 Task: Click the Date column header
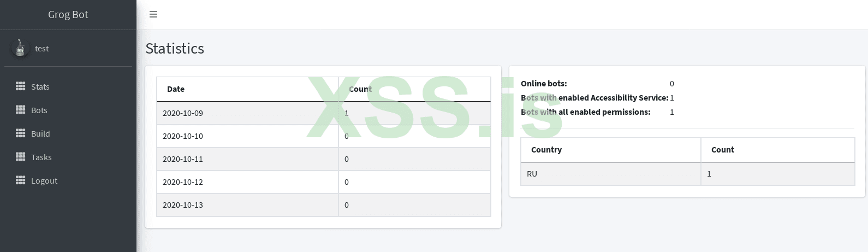[x=176, y=89]
